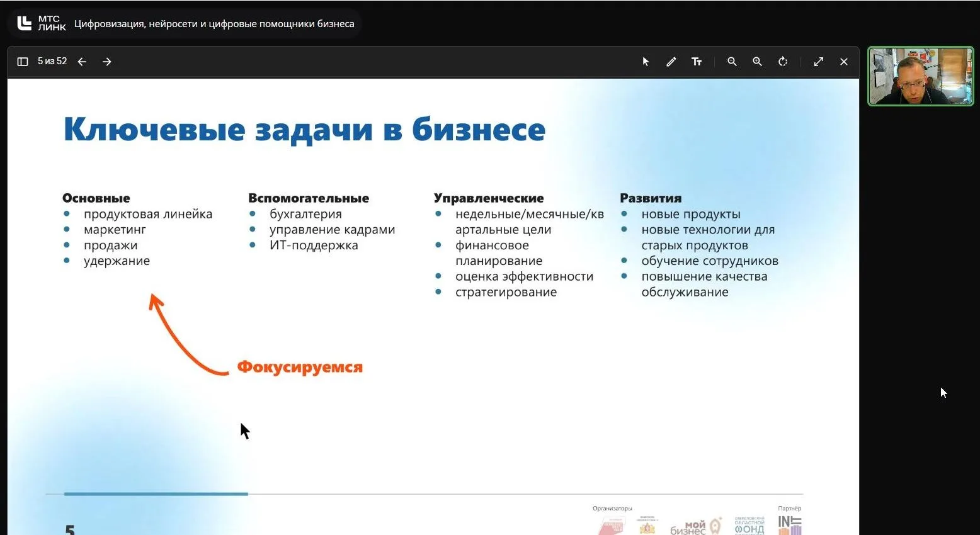Toggle the slide sidebar panel icon
Screen dimensions: 980x535
pyautogui.click(x=23, y=62)
